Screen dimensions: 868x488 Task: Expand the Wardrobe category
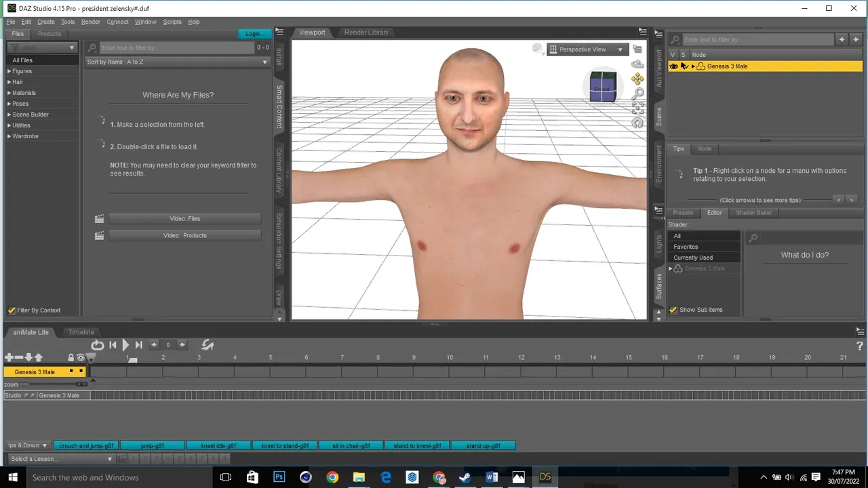point(9,136)
